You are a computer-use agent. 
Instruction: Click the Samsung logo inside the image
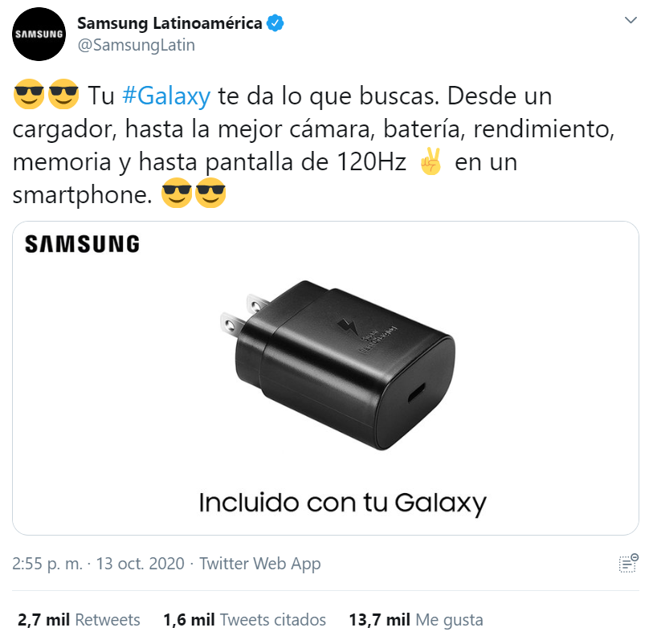pyautogui.click(x=83, y=244)
